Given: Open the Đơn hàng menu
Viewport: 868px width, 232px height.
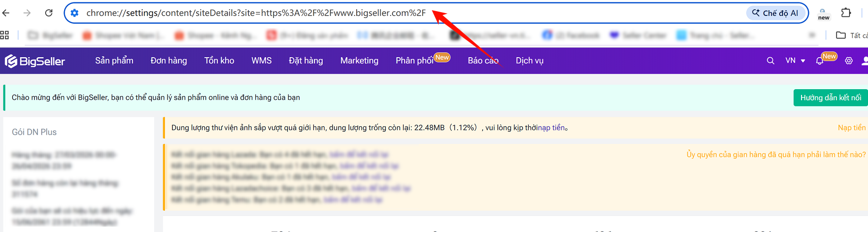Looking at the screenshot, I should click(x=168, y=61).
